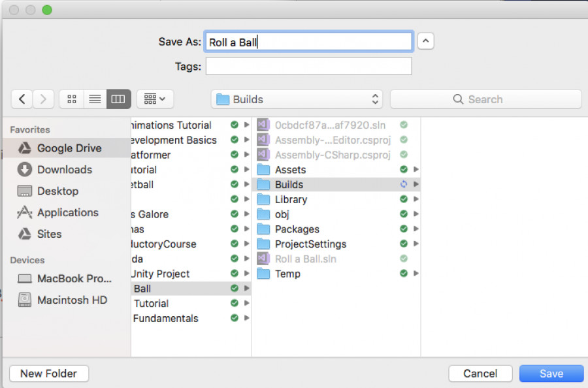Switch to icon view mode

72,99
